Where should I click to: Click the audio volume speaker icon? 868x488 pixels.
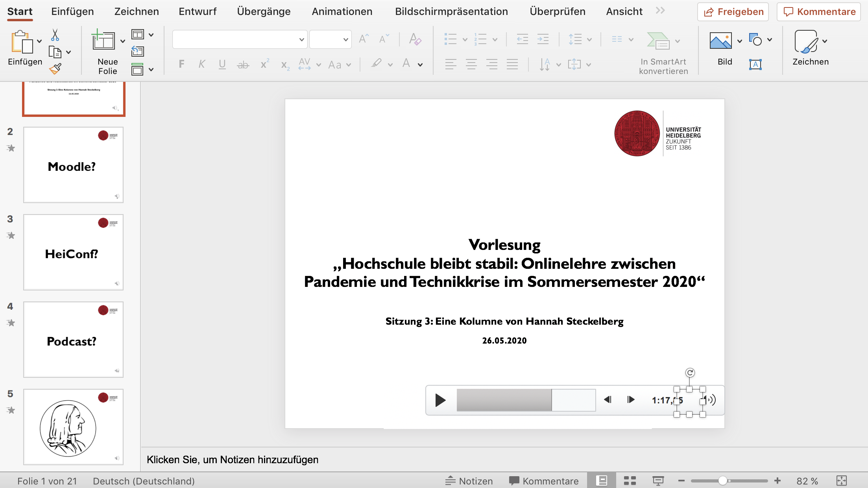(711, 400)
